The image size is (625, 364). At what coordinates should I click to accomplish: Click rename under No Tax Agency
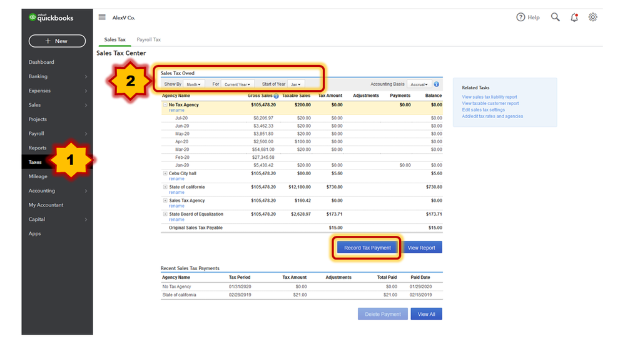coord(176,111)
